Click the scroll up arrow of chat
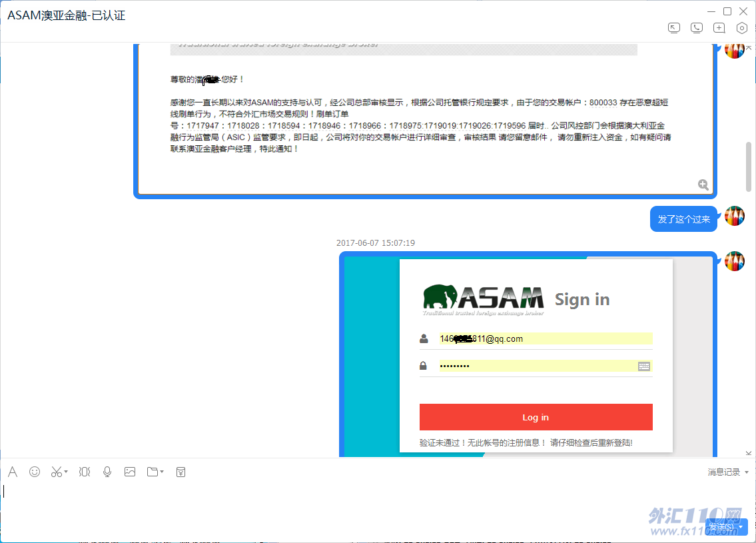Screen dimensions: 756x543 pyautogui.click(x=748, y=47)
